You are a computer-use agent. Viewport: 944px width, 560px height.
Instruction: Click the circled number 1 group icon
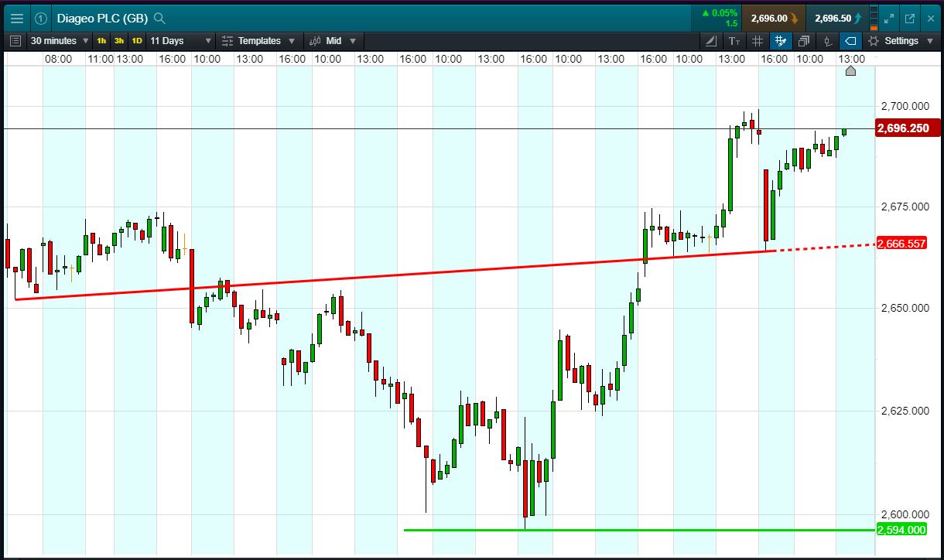[x=42, y=18]
